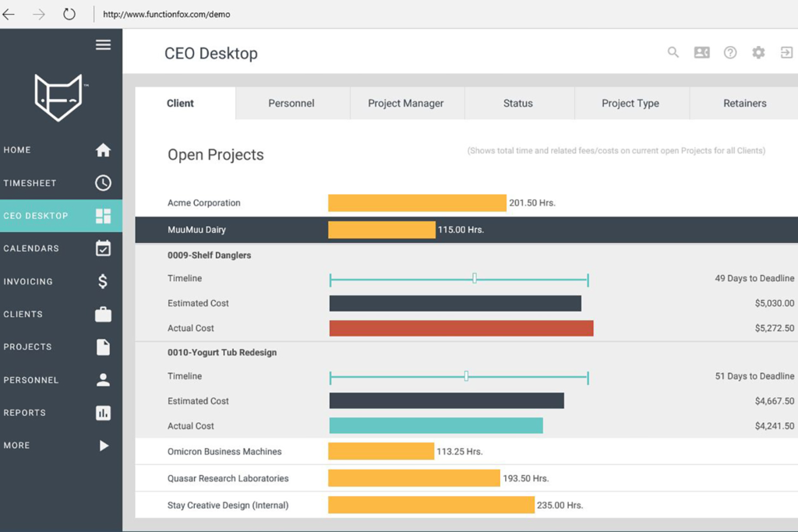This screenshot has width=798, height=532.
Task: Switch to the Retainers tab
Action: coord(744,104)
